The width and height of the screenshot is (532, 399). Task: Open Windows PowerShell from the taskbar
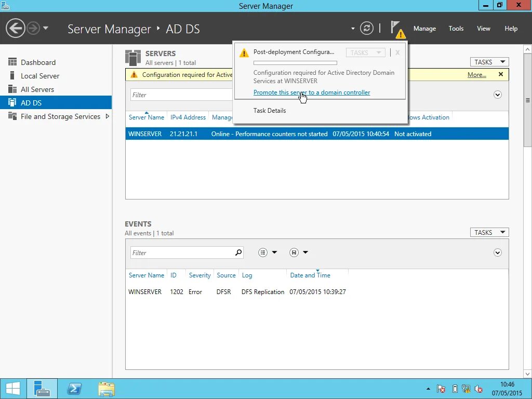tap(74, 389)
